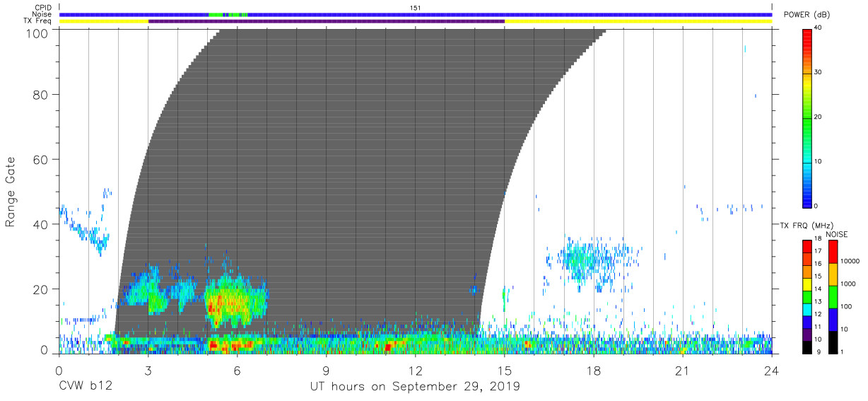Select the 'Noise' row label

pos(43,14)
